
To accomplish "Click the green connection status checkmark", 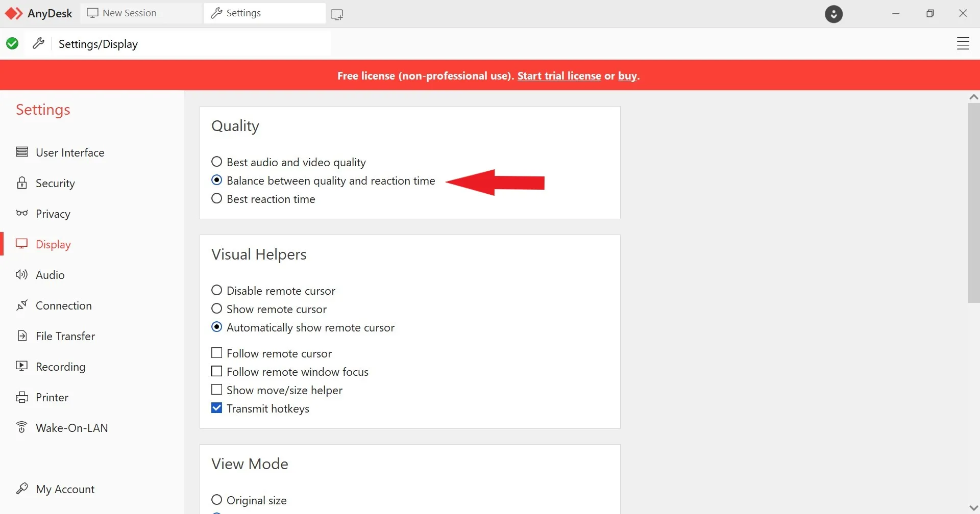I will point(12,44).
